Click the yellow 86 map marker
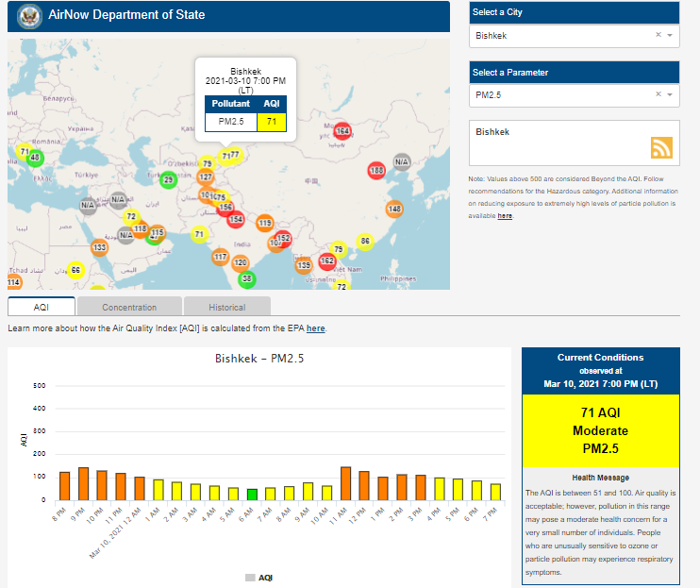Image resolution: width=700 pixels, height=588 pixels. point(365,243)
